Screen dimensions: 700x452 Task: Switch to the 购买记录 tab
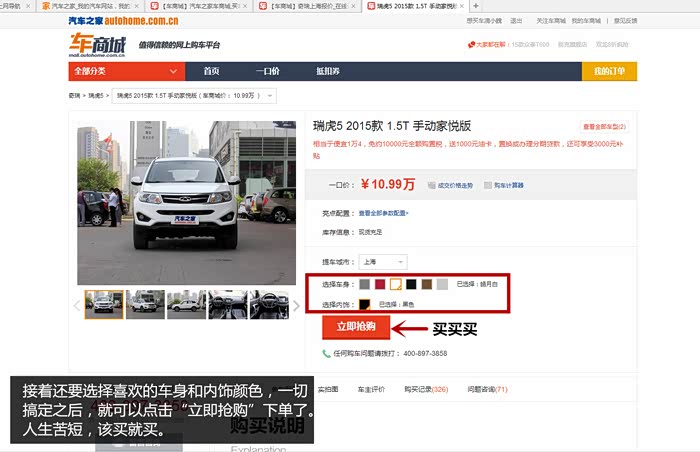pyautogui.click(x=426, y=389)
